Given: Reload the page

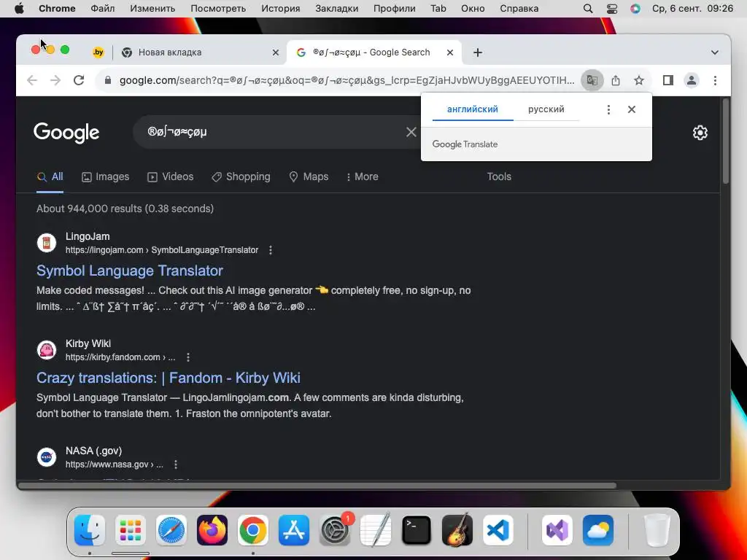Looking at the screenshot, I should coord(79,80).
